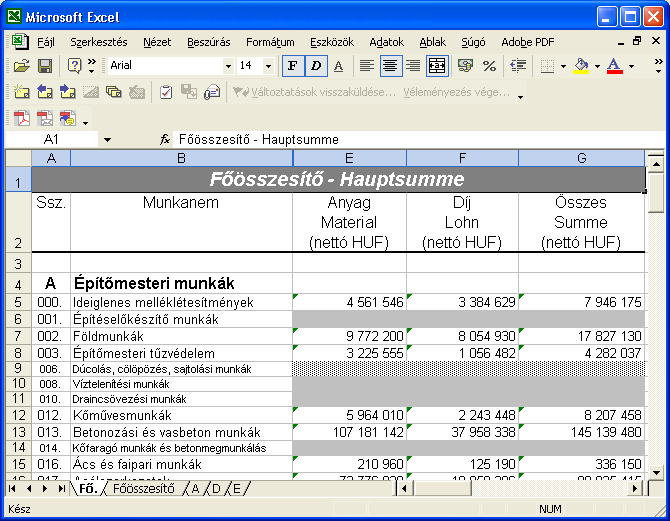
Task: Minimize the workbook document window
Action: (621, 42)
